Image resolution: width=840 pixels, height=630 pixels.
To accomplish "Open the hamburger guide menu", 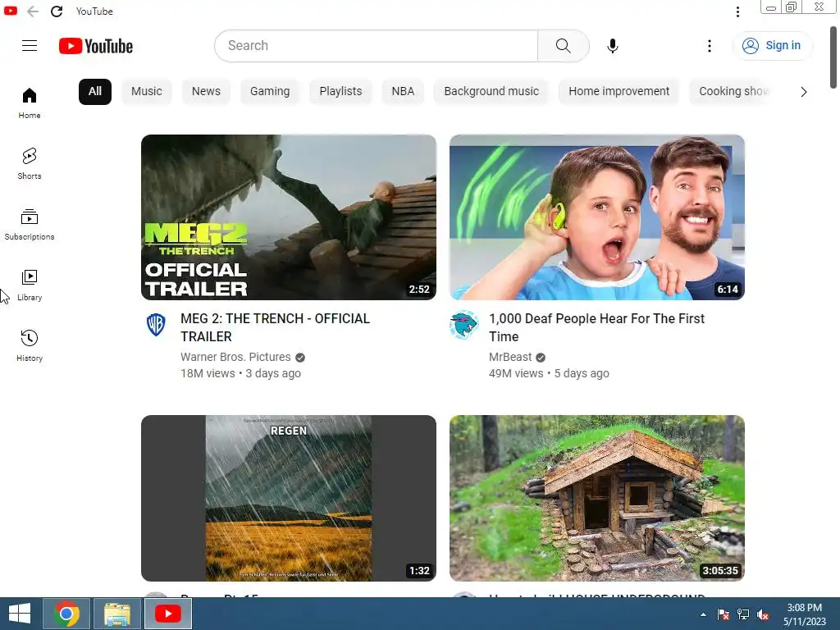I will pyautogui.click(x=30, y=46).
